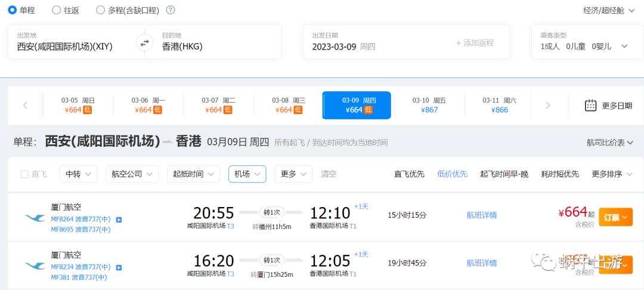Click the 转厦门15h25m transfer info

(x=272, y=274)
